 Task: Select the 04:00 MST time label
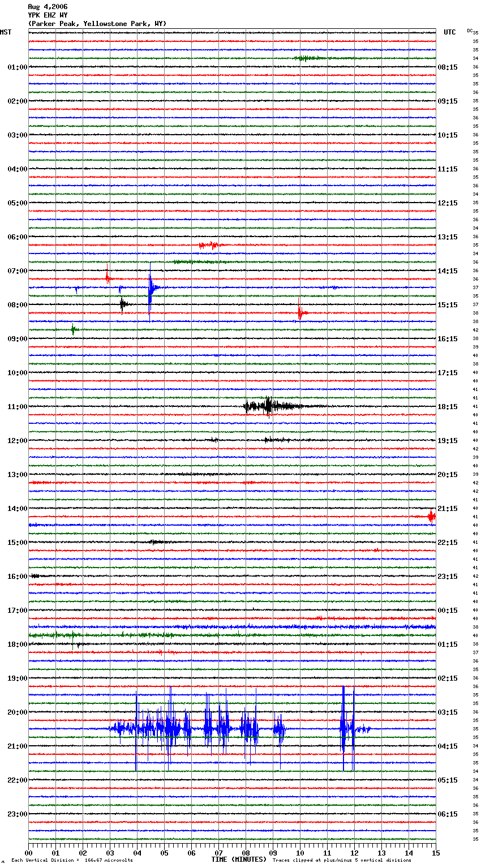(17, 169)
